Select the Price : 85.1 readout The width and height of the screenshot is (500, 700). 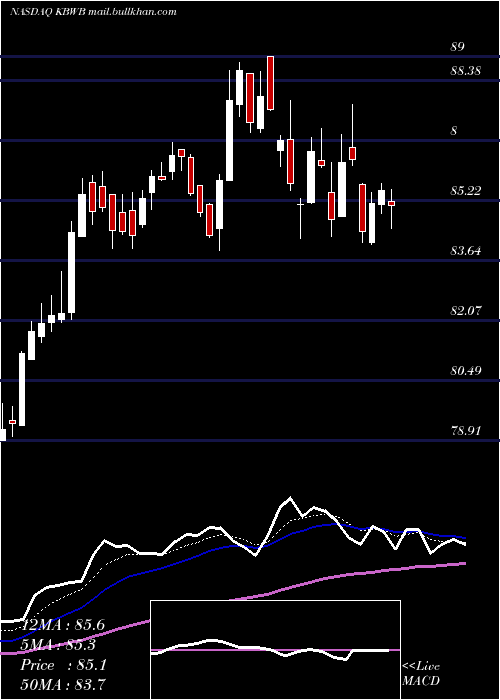pos(63,665)
